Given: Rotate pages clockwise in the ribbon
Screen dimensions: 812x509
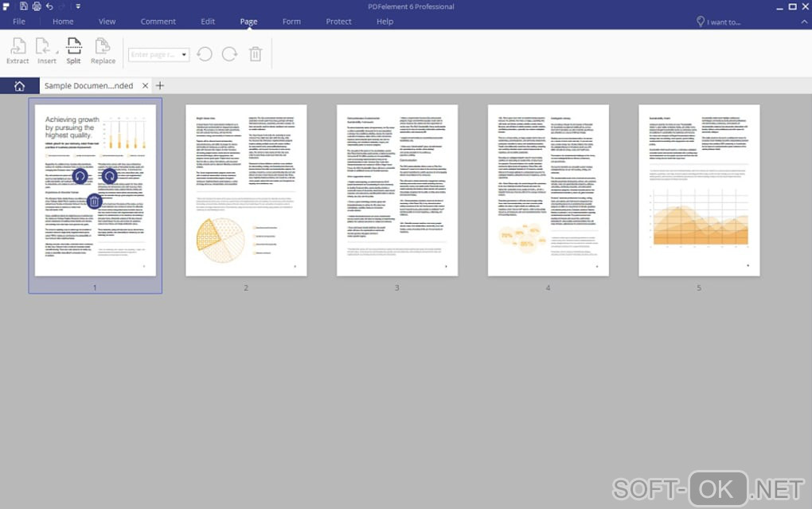Looking at the screenshot, I should [x=229, y=54].
